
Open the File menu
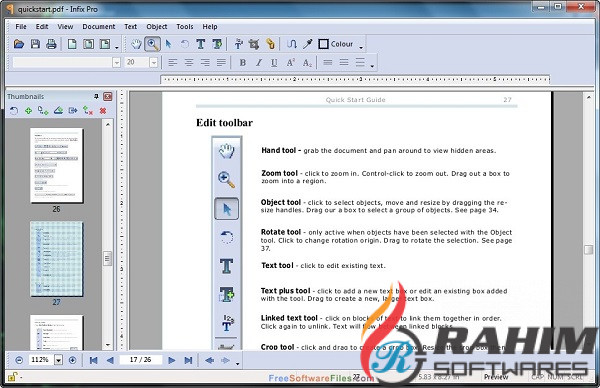pyautogui.click(x=21, y=27)
